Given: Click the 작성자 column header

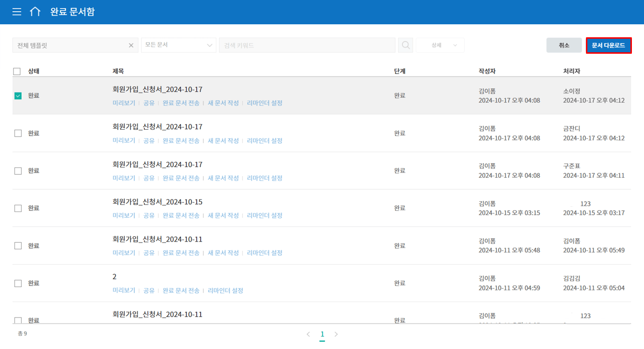Looking at the screenshot, I should [487, 71].
